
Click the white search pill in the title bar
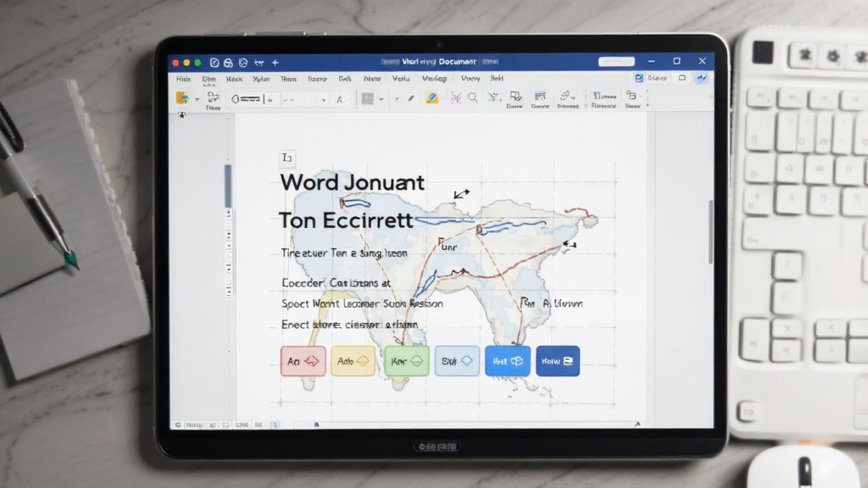click(616, 61)
